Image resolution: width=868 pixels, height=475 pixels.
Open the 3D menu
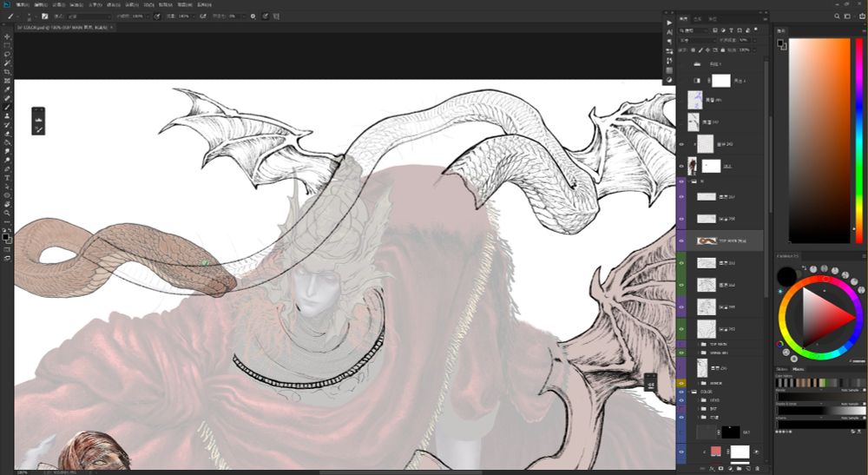click(149, 5)
